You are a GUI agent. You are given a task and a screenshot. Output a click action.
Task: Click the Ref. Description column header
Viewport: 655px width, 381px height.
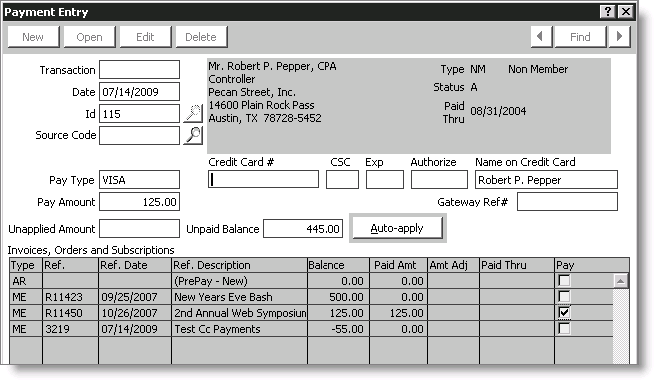240,265
